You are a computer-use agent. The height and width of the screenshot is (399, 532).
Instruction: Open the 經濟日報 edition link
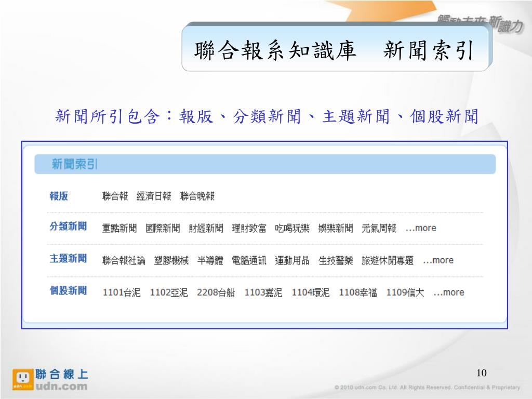click(x=154, y=196)
